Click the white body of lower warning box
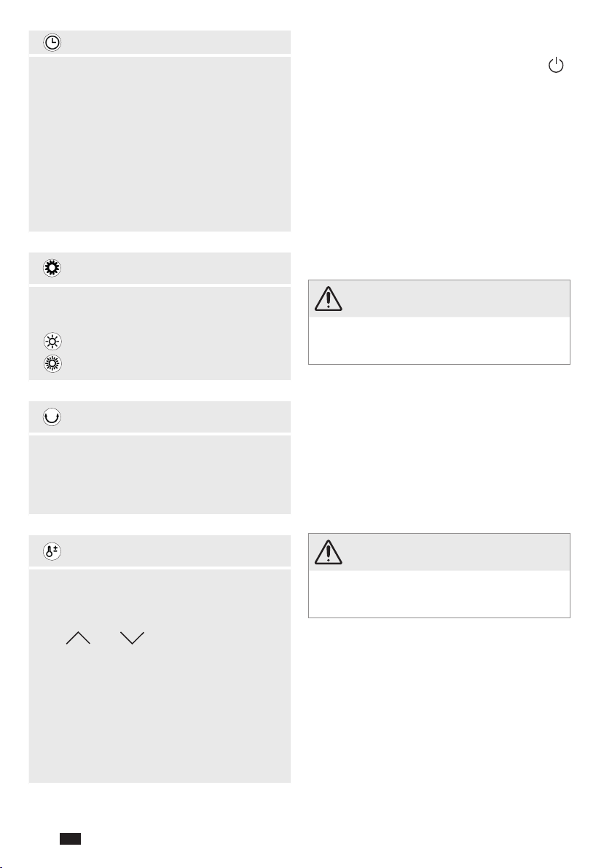This screenshot has height=868, width=612. coord(439,593)
